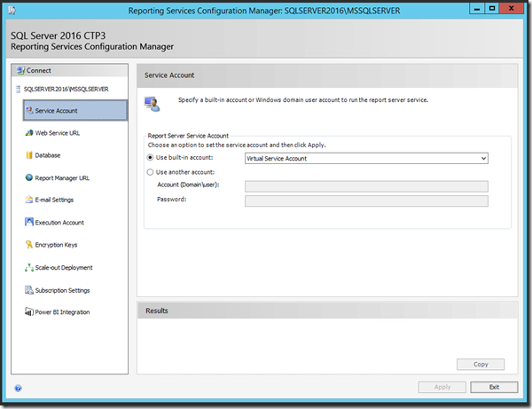
Task: Click the Report Manager URL icon
Action: tap(28, 177)
